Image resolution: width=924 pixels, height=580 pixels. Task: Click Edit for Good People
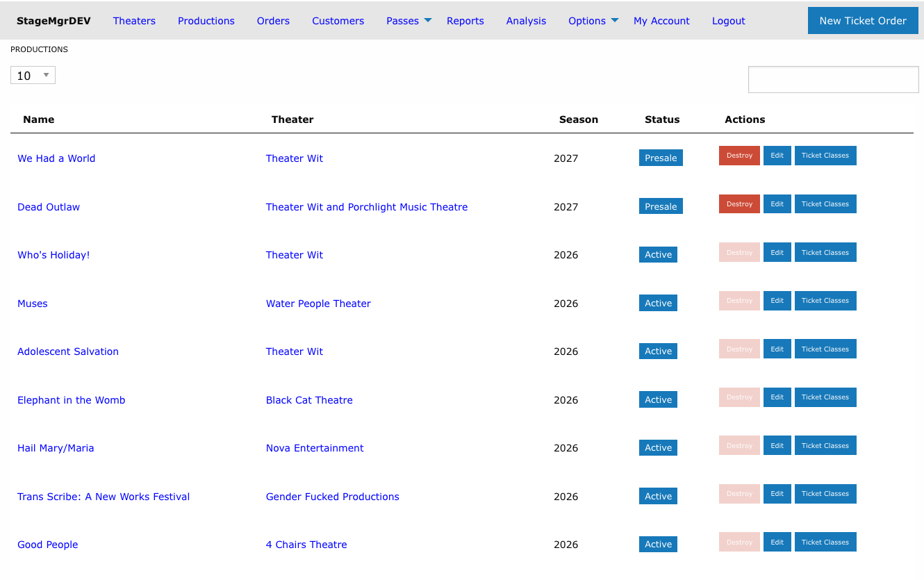pos(777,542)
